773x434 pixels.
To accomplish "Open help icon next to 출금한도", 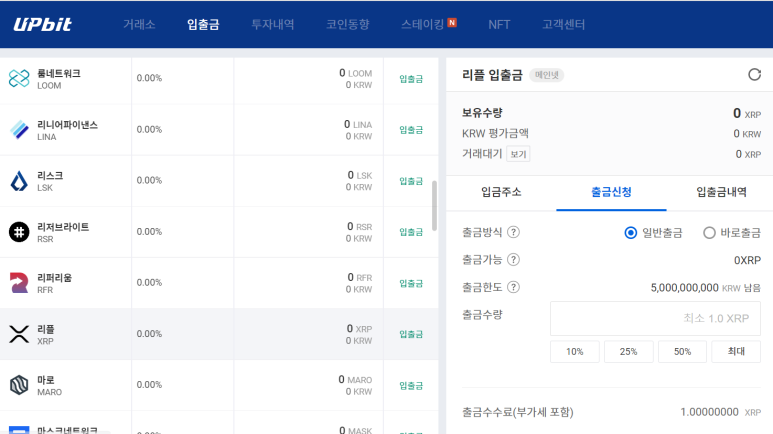I will 513,287.
